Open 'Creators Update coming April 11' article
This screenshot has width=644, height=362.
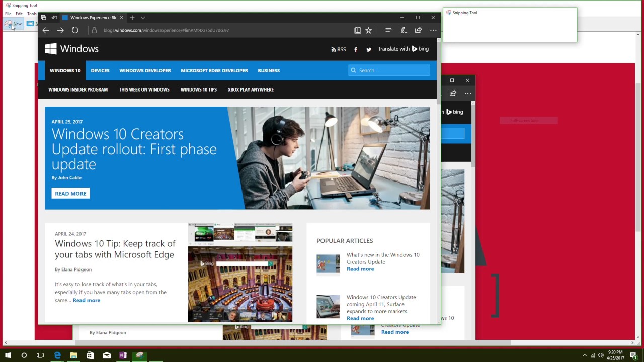click(x=381, y=304)
